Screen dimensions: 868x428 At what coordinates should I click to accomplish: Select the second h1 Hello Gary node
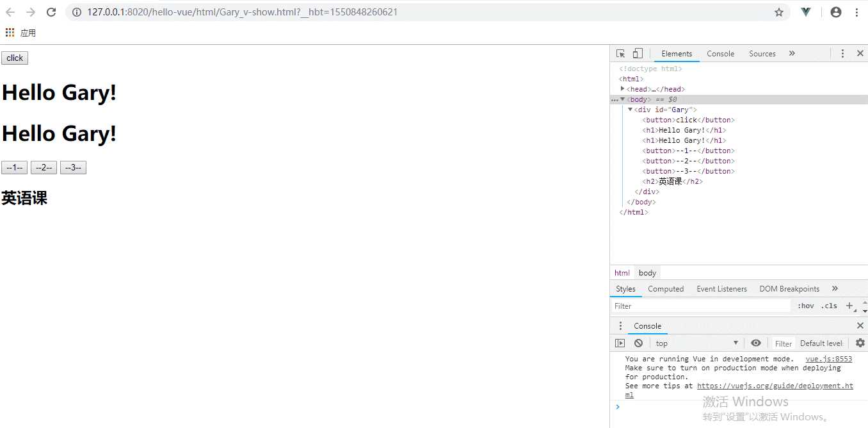(684, 140)
